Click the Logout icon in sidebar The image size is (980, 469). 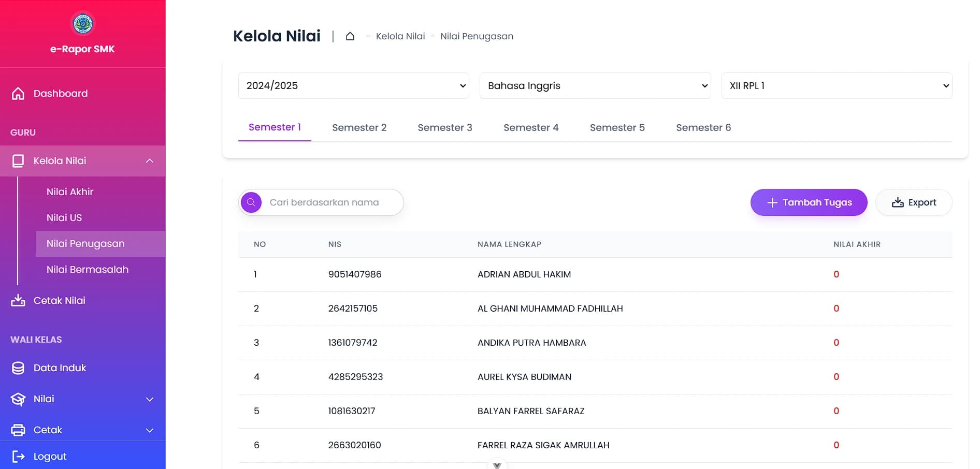[x=18, y=457]
